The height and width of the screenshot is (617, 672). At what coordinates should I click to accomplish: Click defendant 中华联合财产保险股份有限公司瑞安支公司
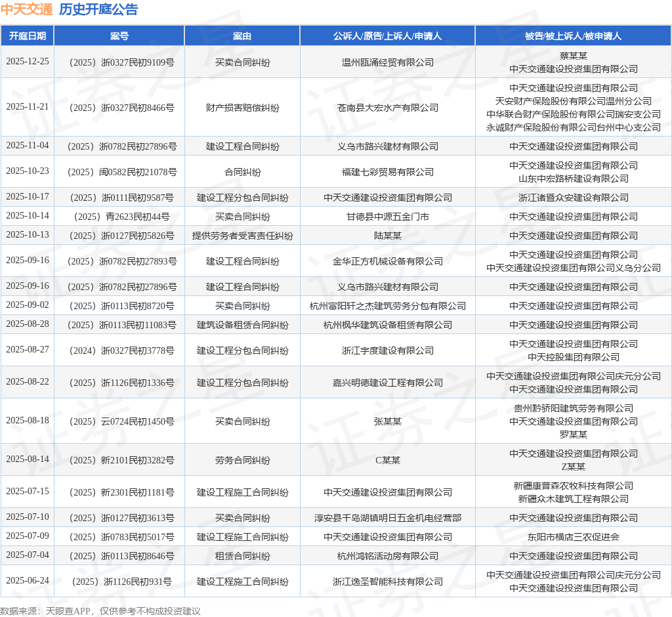click(x=573, y=114)
